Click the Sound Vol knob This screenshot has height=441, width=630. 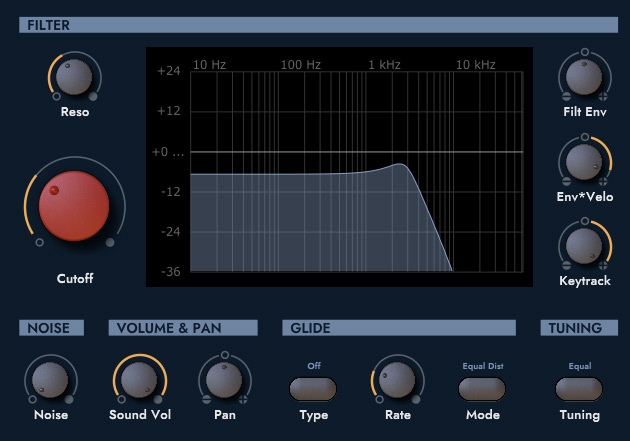point(138,379)
